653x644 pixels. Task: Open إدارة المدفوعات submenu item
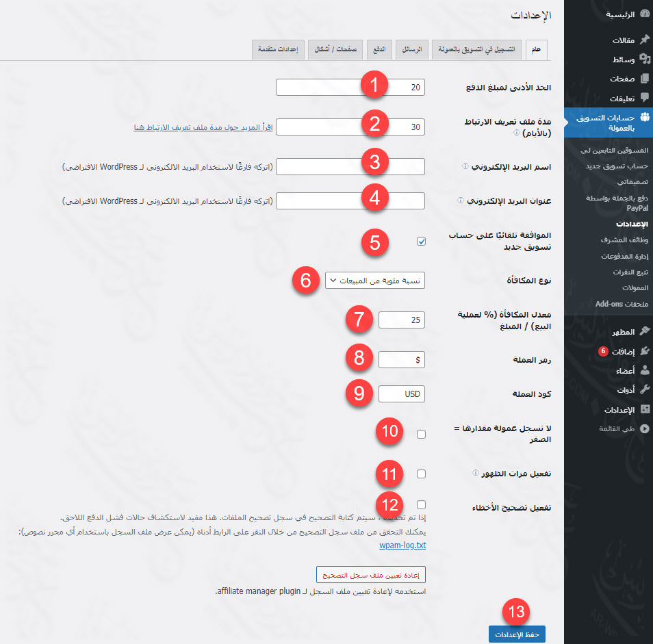tap(624, 256)
